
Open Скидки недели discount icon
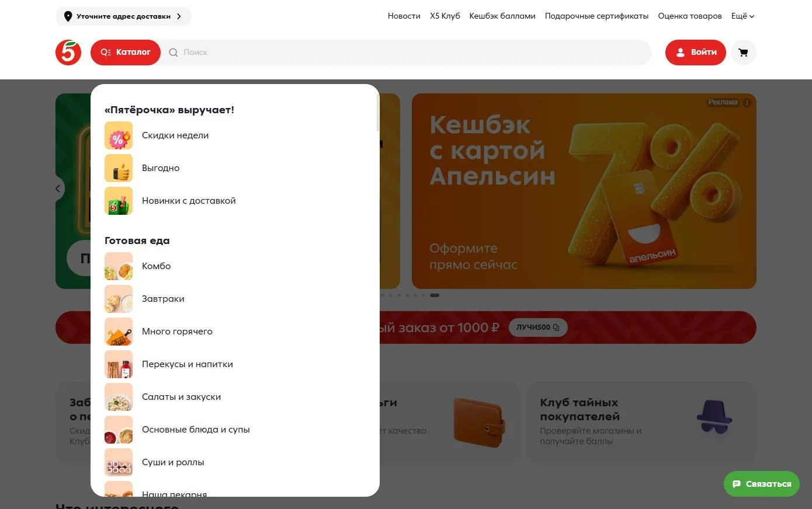click(119, 135)
